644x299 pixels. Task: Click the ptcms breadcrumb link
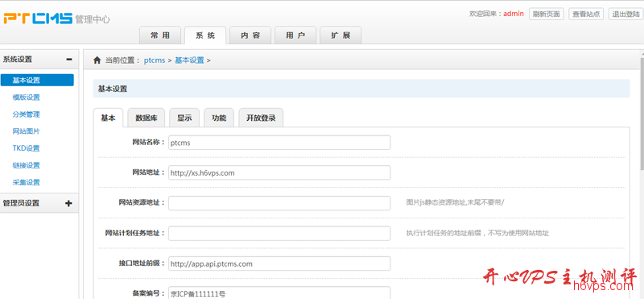click(x=155, y=60)
